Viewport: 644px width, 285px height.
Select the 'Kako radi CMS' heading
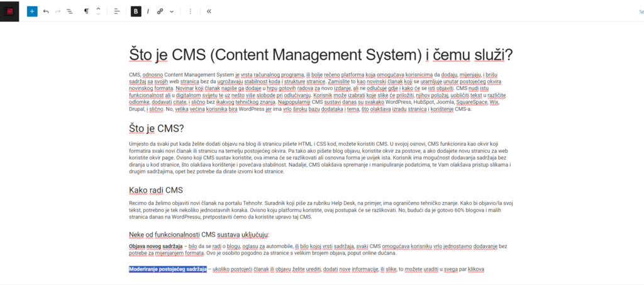point(156,190)
